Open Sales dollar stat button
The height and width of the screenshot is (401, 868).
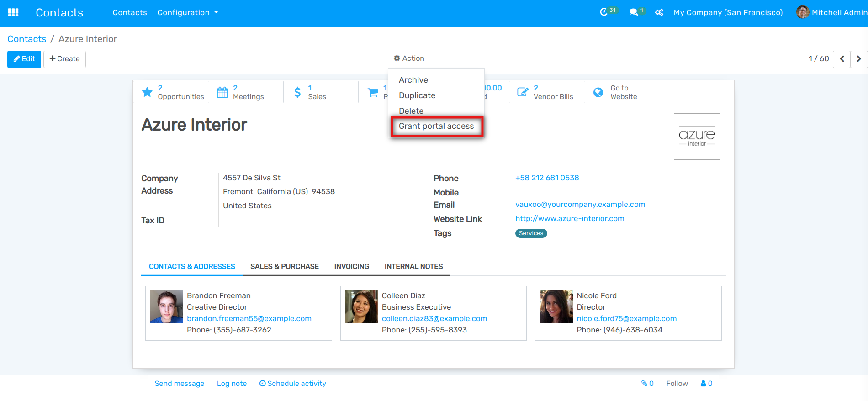click(x=321, y=92)
